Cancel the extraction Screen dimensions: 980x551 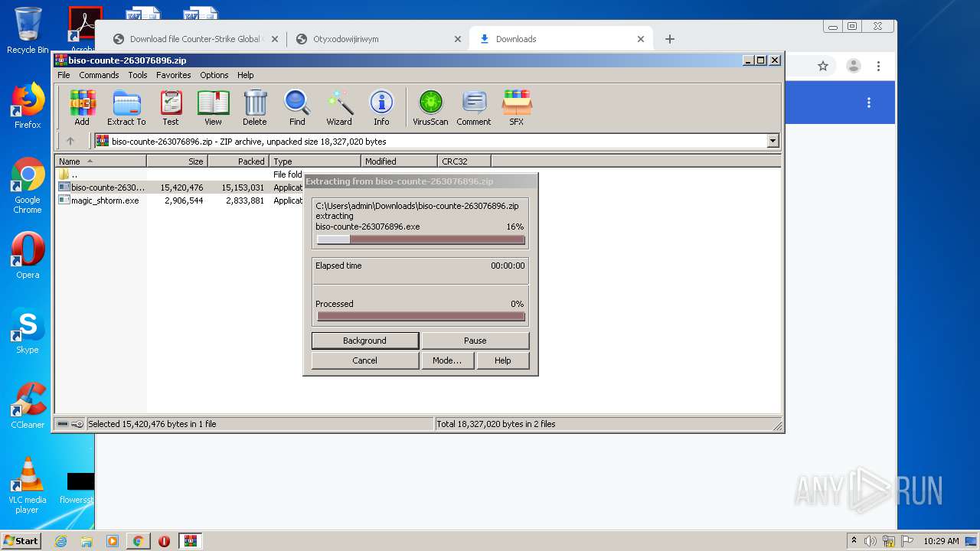pyautogui.click(x=365, y=360)
